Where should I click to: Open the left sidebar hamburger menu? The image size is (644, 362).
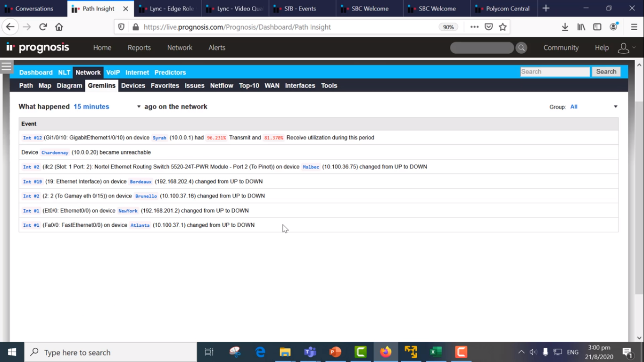[6, 66]
